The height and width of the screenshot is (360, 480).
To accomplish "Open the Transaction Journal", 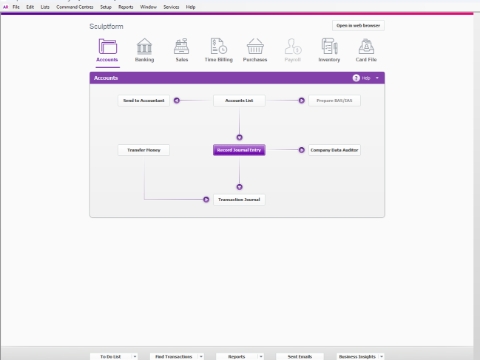I will 239,199.
